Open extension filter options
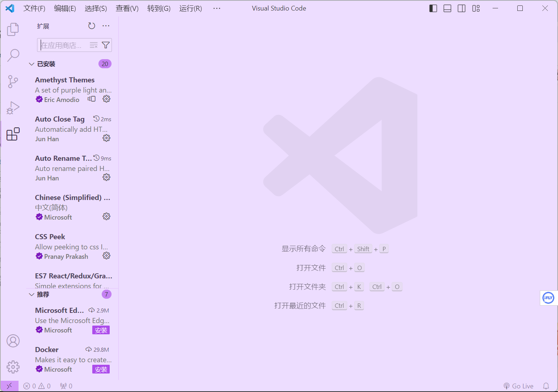The height and width of the screenshot is (392, 558). pyautogui.click(x=106, y=45)
